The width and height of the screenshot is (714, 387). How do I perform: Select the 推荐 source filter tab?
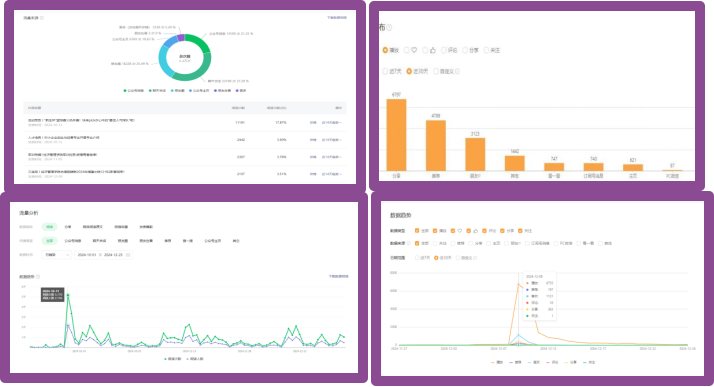(x=168, y=241)
